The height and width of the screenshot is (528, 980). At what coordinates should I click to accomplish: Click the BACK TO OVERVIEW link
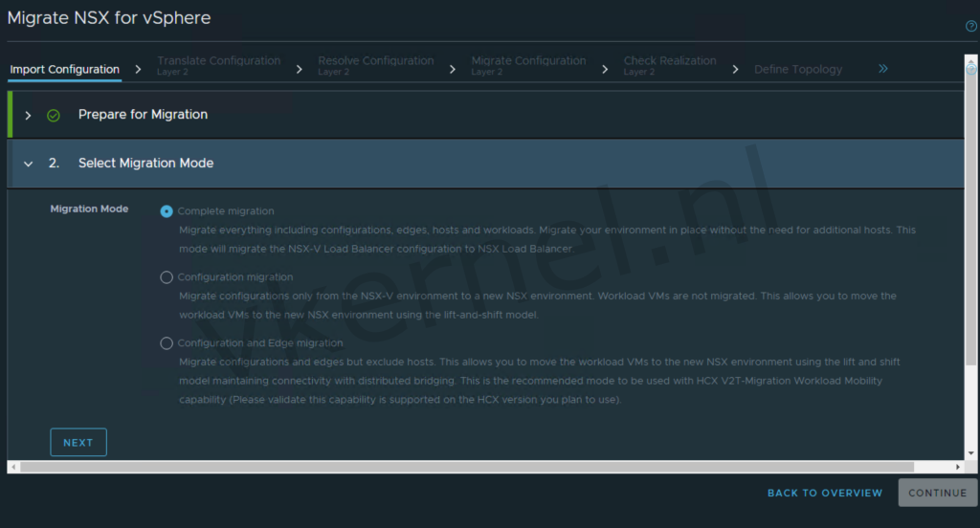click(825, 493)
